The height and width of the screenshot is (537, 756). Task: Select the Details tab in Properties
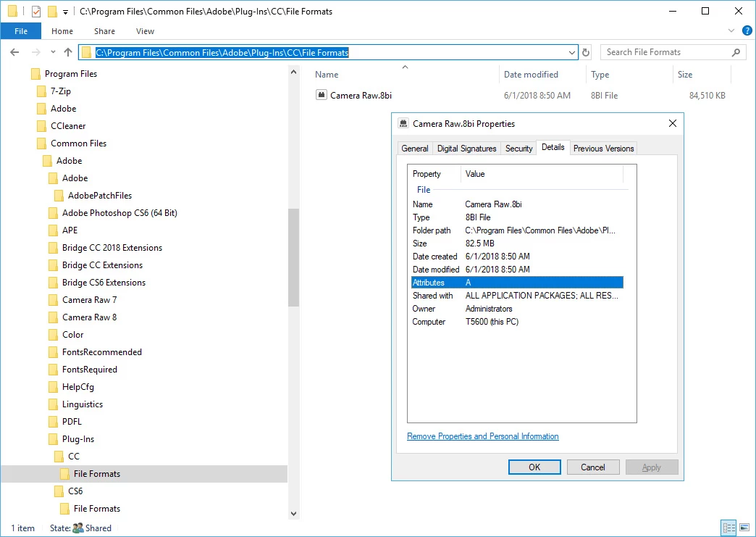(553, 148)
